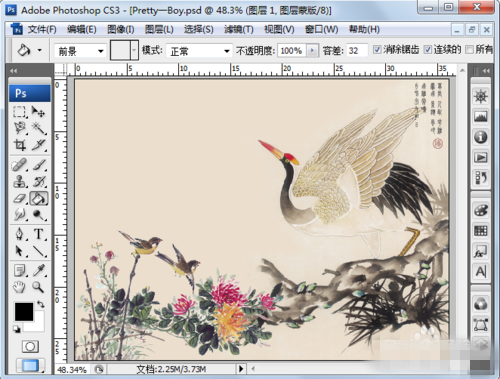Select the Hand tool
Screen dimensions: 500x379
(x=19, y=287)
